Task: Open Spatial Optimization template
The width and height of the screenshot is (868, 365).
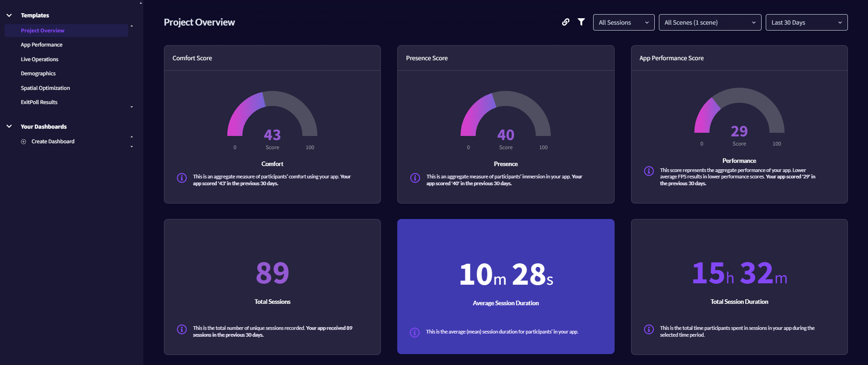Action: click(x=45, y=88)
